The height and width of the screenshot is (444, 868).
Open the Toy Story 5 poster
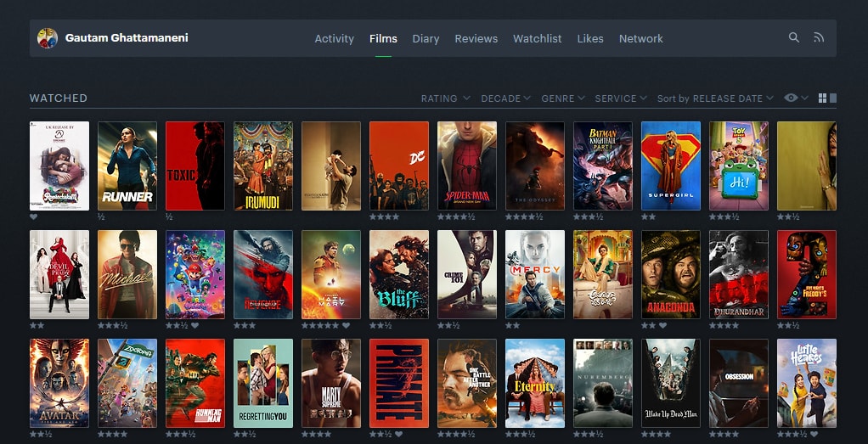[x=738, y=166]
